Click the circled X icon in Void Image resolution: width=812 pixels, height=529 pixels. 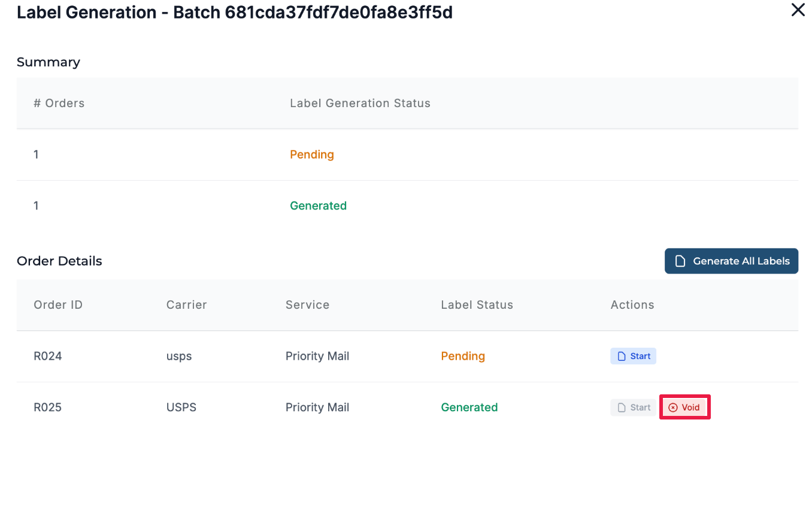pos(673,408)
